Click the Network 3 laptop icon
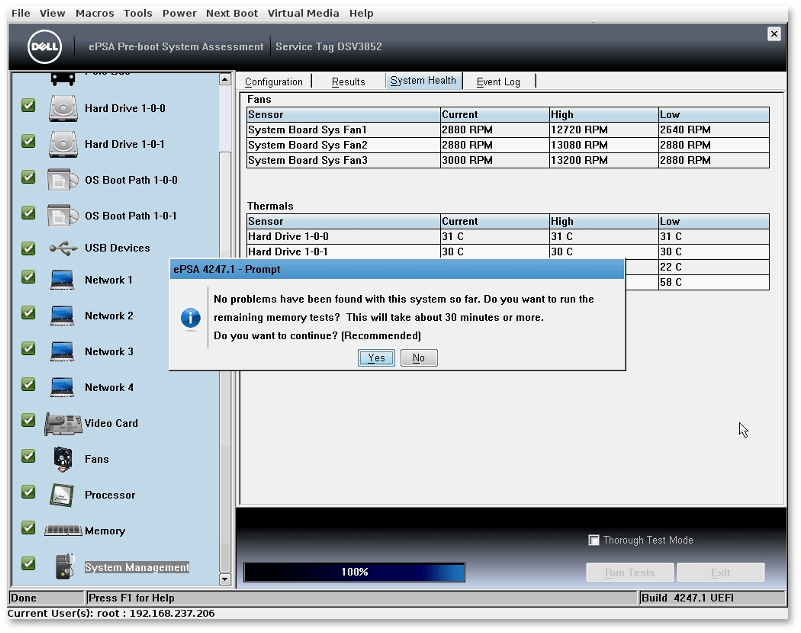Image resolution: width=801 pixels, height=633 pixels. tap(62, 351)
